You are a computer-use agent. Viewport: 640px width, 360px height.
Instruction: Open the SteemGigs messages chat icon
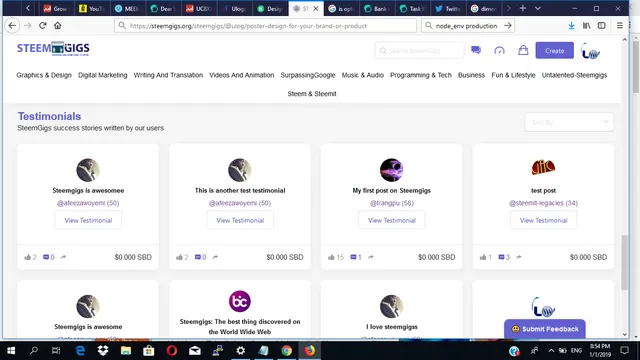pos(476,50)
